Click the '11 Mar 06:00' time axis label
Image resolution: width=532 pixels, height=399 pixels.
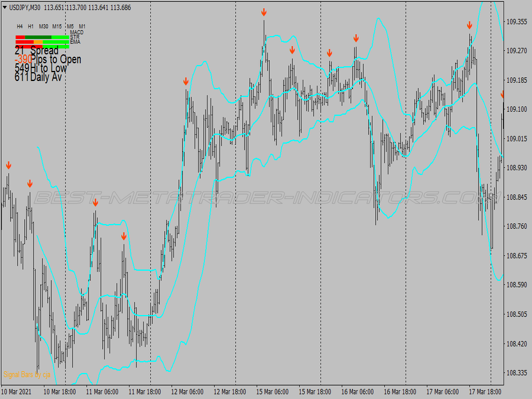(x=102, y=392)
